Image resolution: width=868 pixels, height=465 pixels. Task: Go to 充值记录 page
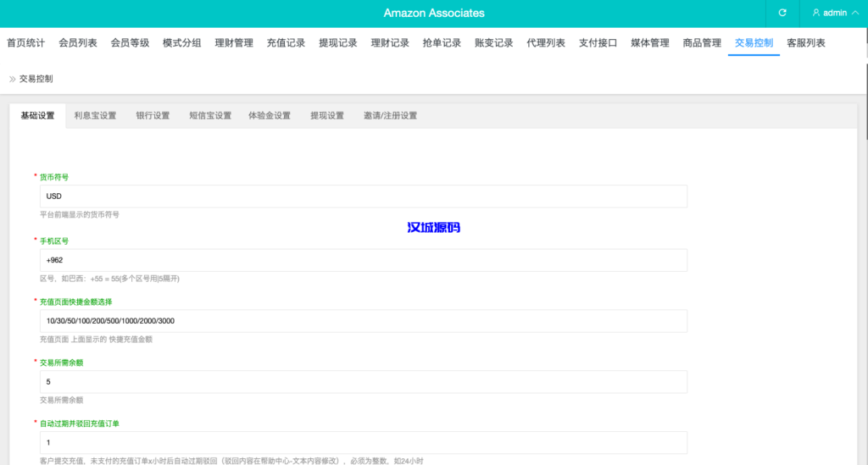[286, 42]
